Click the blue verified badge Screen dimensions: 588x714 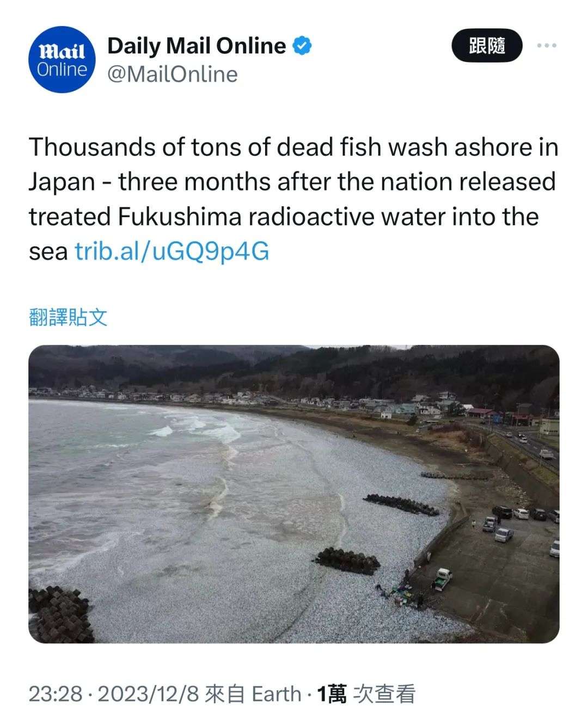[302, 46]
